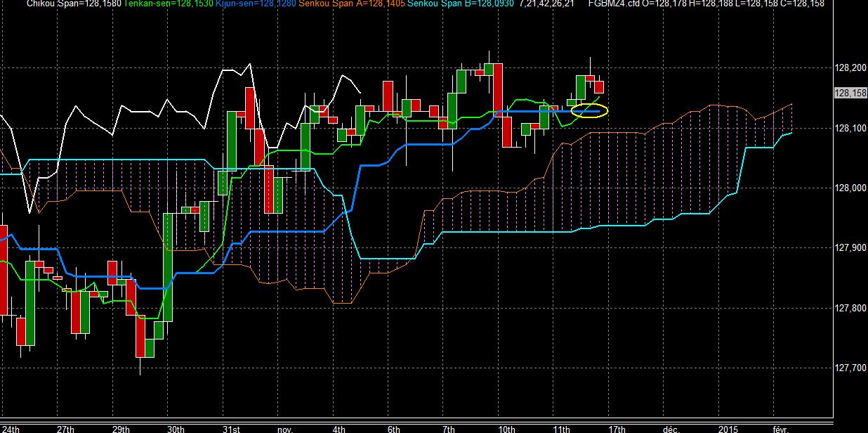Click the orange Senkou Span A=128,1405 label

pos(353,4)
